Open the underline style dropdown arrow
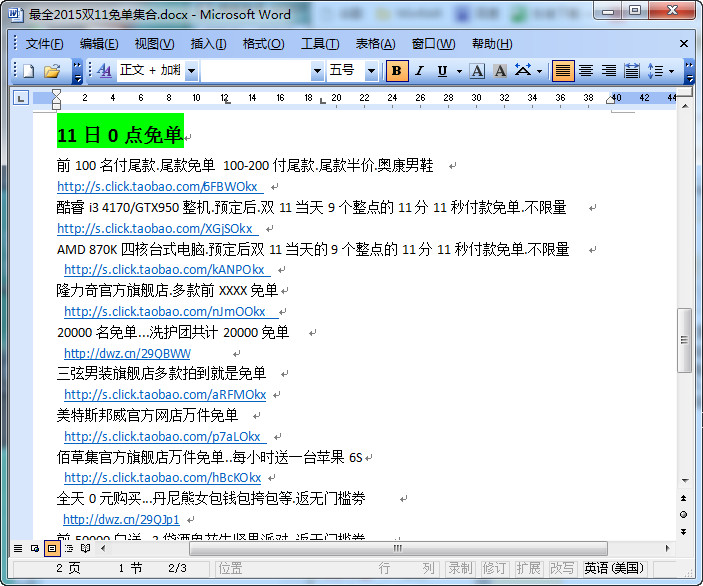Image resolution: width=703 pixels, height=586 pixels. [x=459, y=71]
